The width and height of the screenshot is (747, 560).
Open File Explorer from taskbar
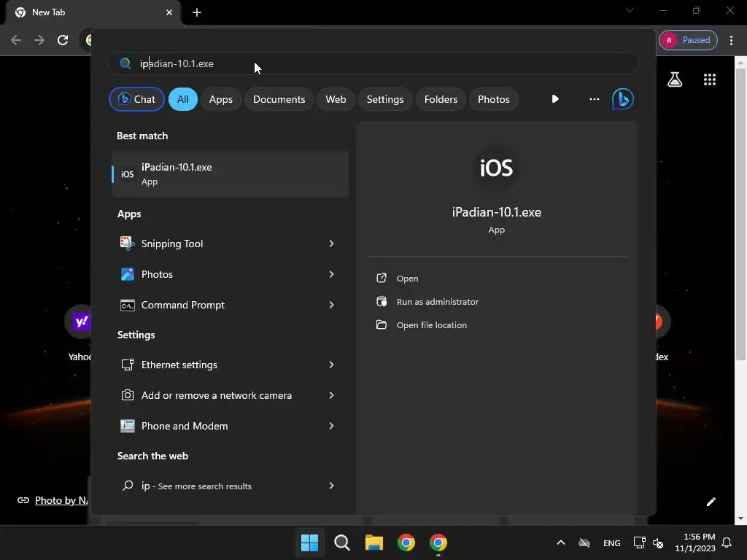(x=374, y=542)
